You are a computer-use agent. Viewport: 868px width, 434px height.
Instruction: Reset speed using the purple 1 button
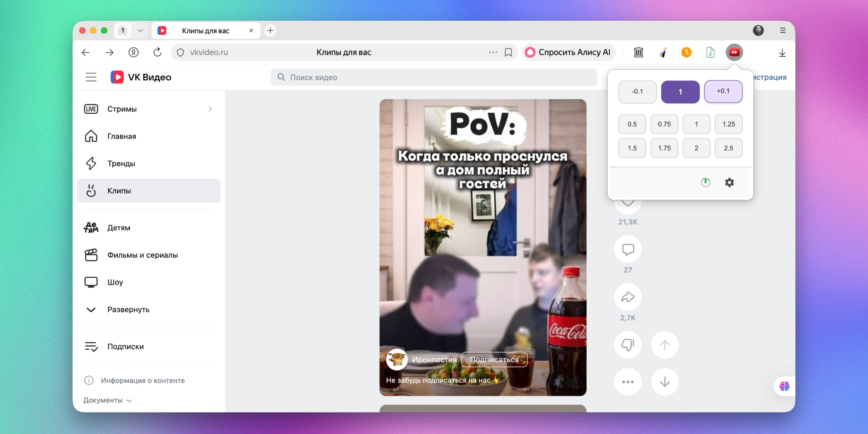click(680, 92)
